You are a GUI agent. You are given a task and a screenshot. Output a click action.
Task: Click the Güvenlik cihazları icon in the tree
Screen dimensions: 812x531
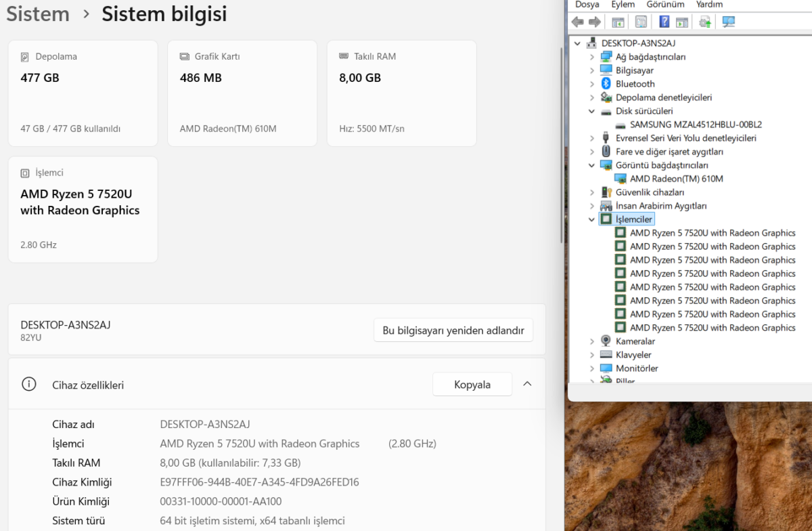pyautogui.click(x=606, y=192)
